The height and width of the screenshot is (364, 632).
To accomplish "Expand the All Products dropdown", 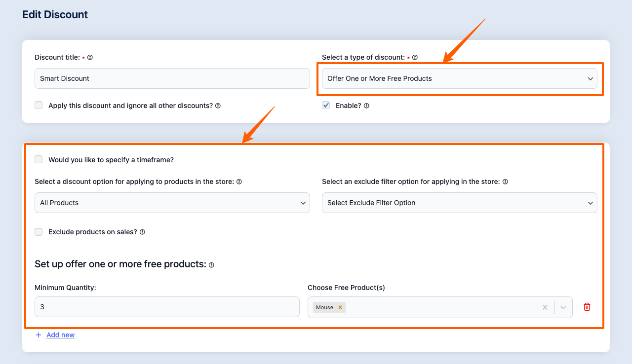I will tap(172, 203).
